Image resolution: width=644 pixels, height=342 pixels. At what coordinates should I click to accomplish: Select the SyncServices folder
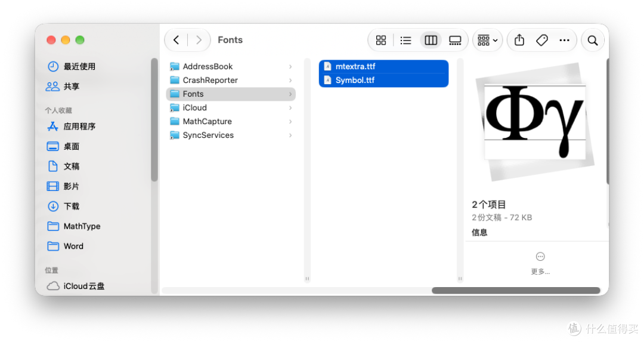pos(231,135)
